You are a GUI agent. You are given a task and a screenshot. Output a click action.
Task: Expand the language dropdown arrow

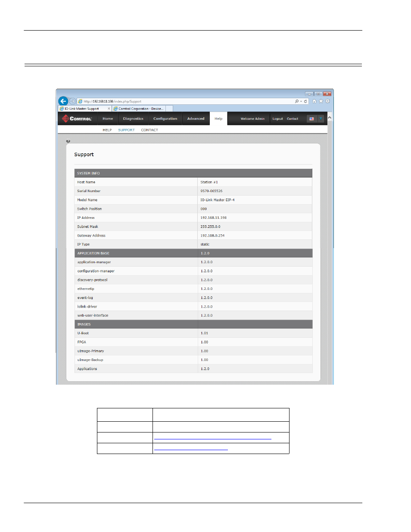point(321,119)
